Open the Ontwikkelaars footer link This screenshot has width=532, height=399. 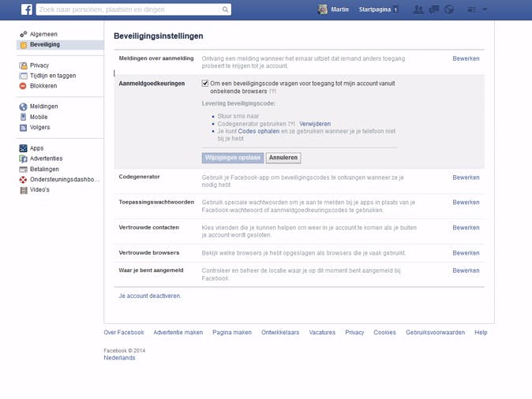[x=280, y=333]
